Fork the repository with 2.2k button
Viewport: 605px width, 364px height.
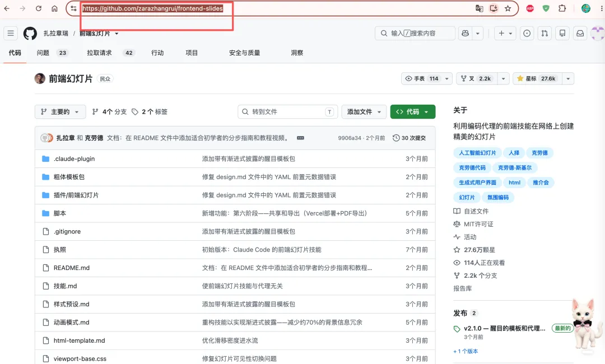coord(477,78)
